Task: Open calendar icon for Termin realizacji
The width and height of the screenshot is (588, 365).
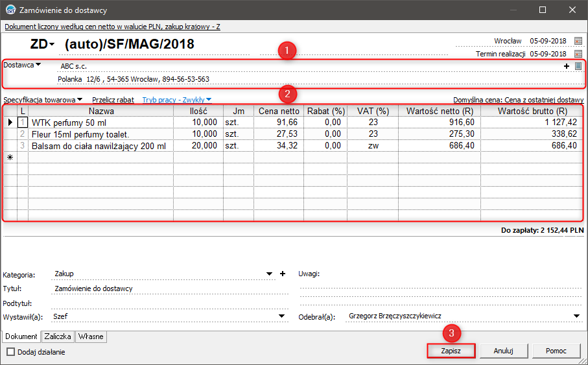Action: pos(578,54)
